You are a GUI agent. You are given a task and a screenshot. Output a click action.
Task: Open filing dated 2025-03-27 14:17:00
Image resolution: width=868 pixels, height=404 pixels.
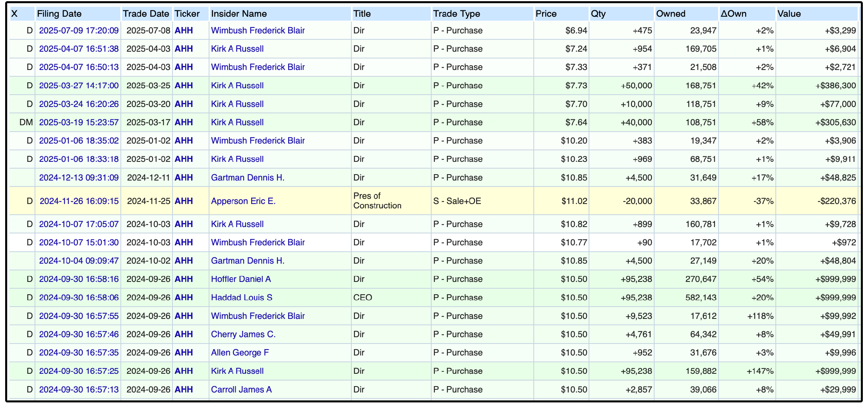(79, 85)
